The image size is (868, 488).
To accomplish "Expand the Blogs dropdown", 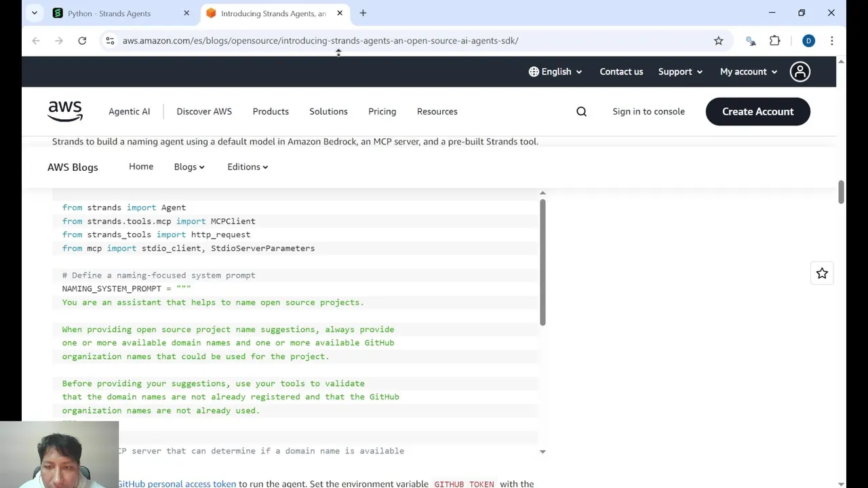I will coord(189,167).
